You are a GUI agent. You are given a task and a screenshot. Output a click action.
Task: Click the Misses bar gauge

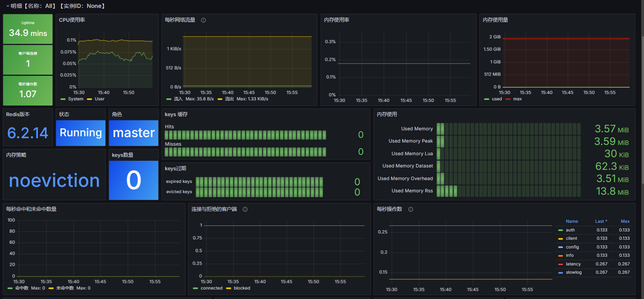245,152
